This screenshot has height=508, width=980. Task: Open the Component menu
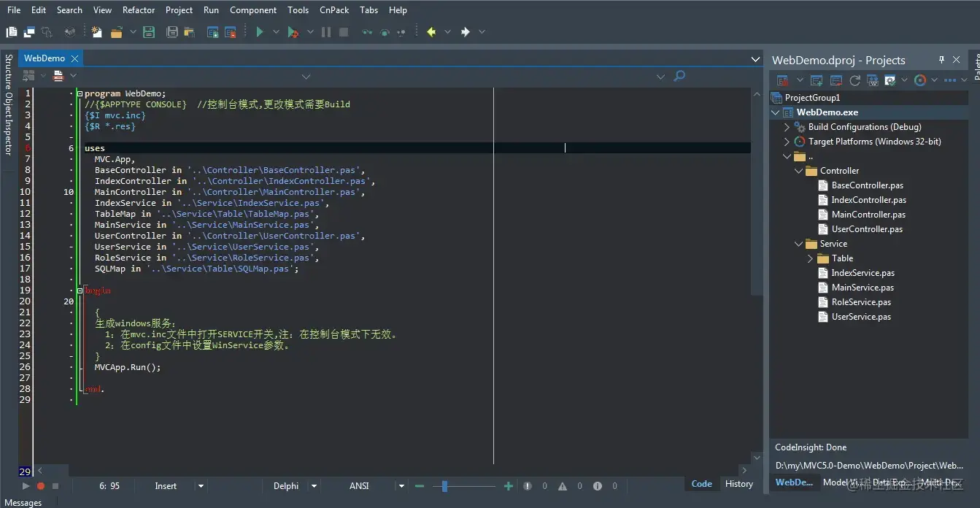[253, 10]
